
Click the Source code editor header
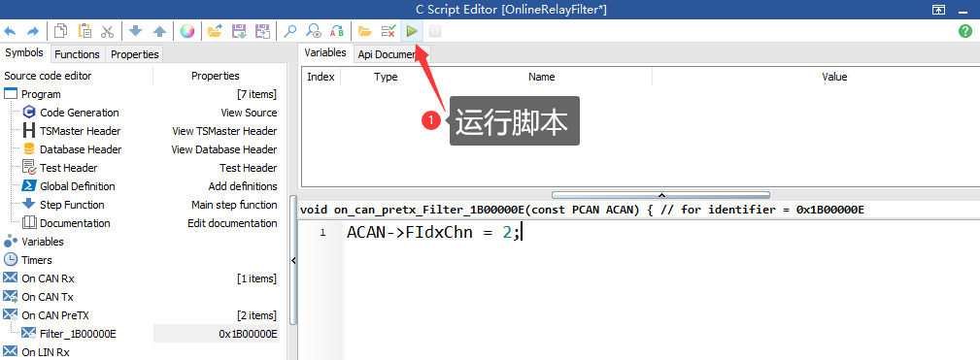click(x=48, y=76)
